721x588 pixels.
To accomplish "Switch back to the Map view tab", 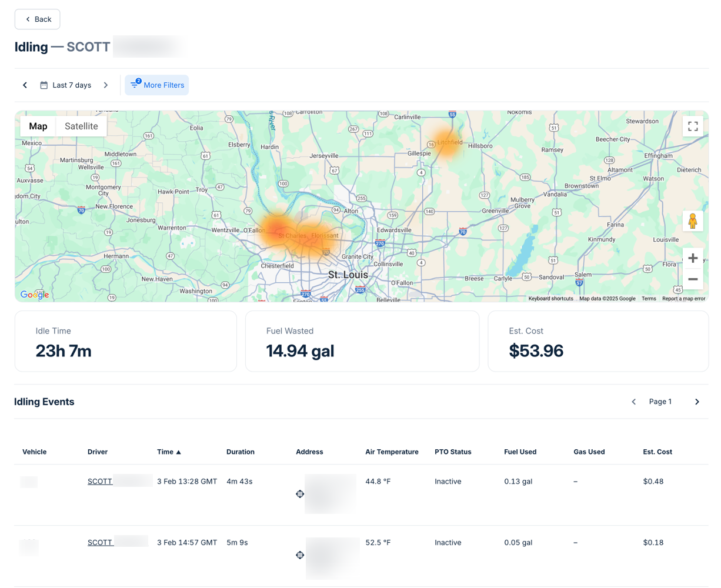I will (x=38, y=126).
